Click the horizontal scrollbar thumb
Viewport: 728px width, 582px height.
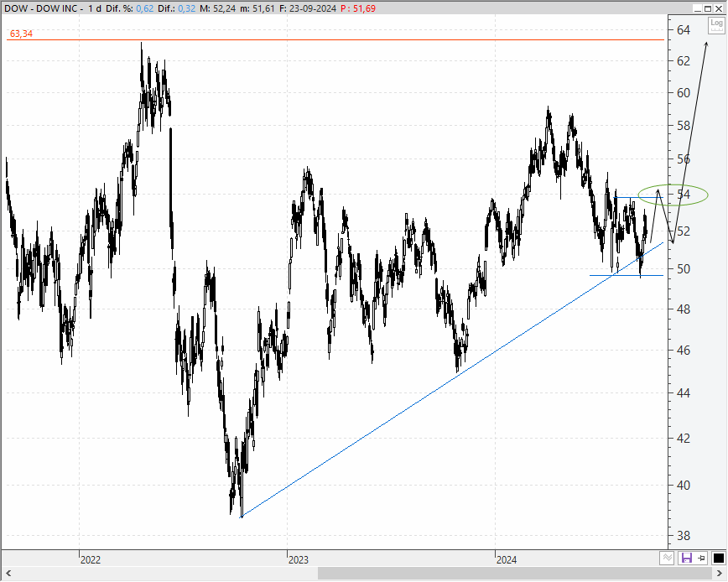(513, 574)
